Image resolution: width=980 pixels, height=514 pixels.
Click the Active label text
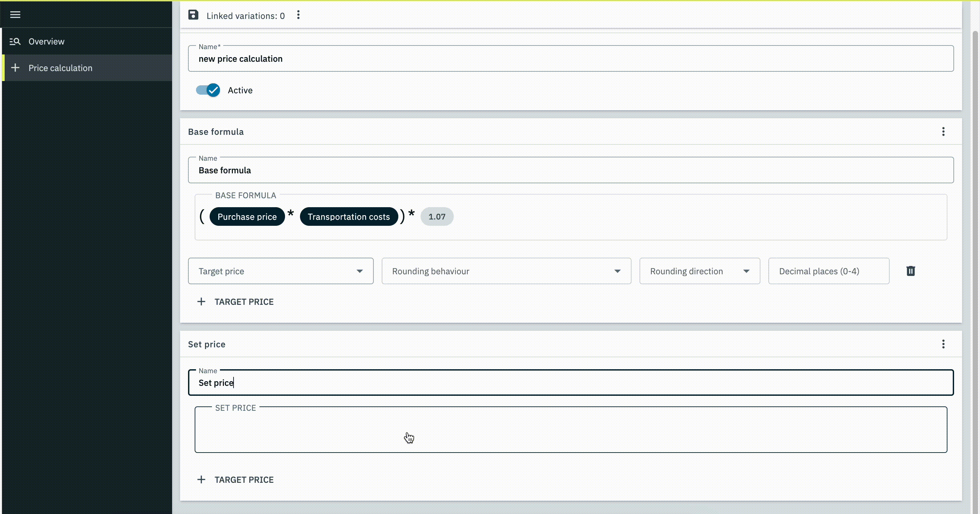(x=240, y=90)
